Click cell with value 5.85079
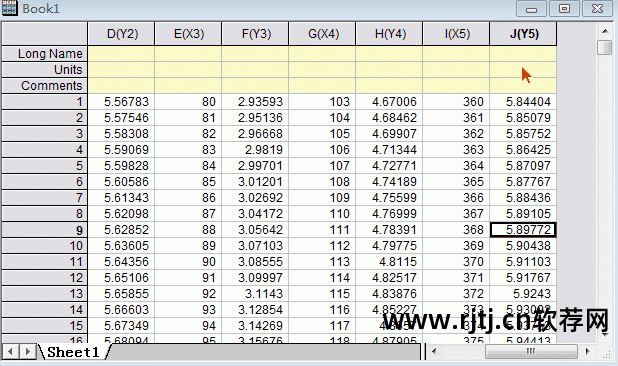618x366 pixels. 523,117
